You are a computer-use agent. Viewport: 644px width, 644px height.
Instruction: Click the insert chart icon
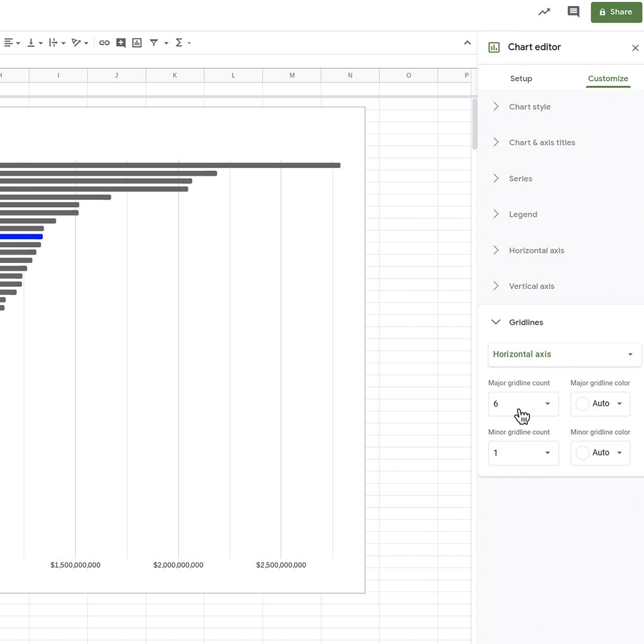[137, 43]
